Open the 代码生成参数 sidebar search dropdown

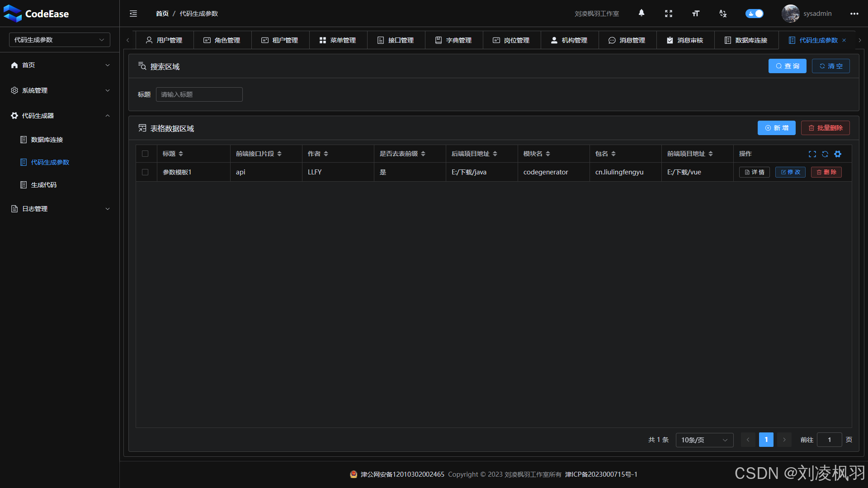(59, 40)
